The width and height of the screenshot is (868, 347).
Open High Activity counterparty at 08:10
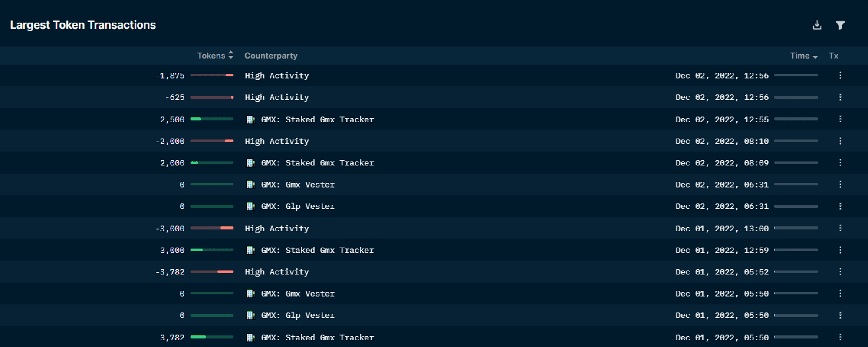276,141
